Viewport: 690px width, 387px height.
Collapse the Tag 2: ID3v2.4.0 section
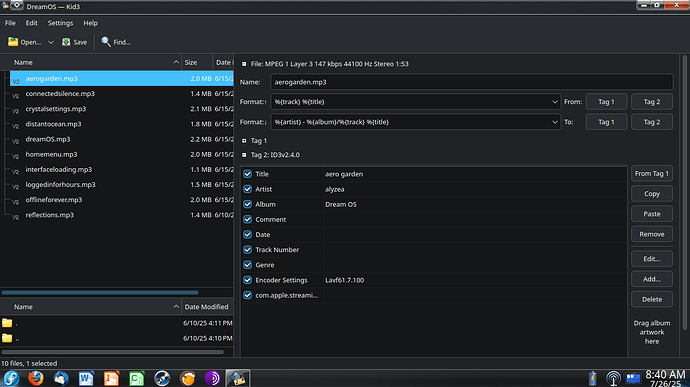pos(244,155)
